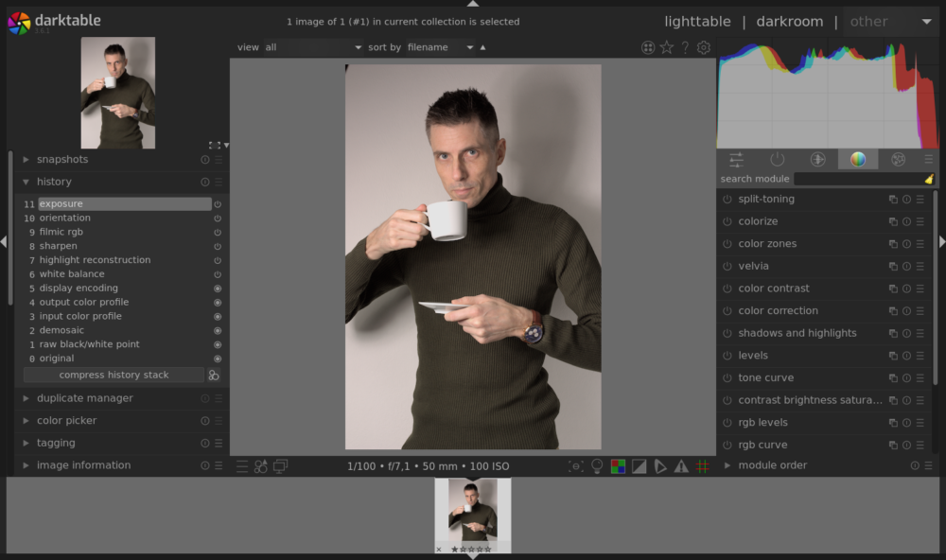Viewport: 946px width, 560px height.
Task: Enable the gamut check display
Action: 618,465
